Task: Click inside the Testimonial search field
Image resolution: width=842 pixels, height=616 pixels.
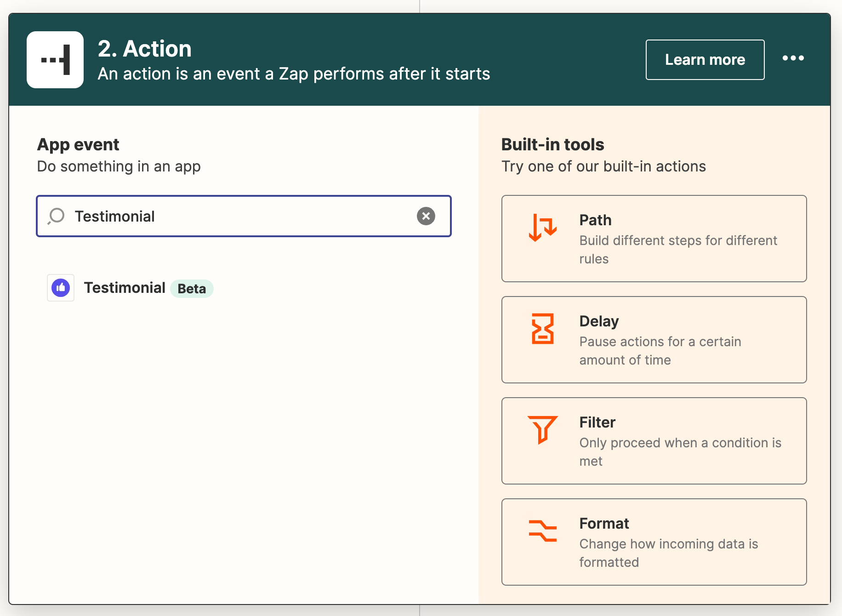Action: 239,216
